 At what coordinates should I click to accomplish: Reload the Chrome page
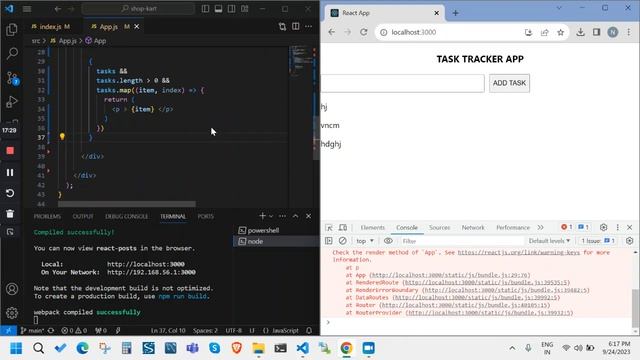(364, 32)
